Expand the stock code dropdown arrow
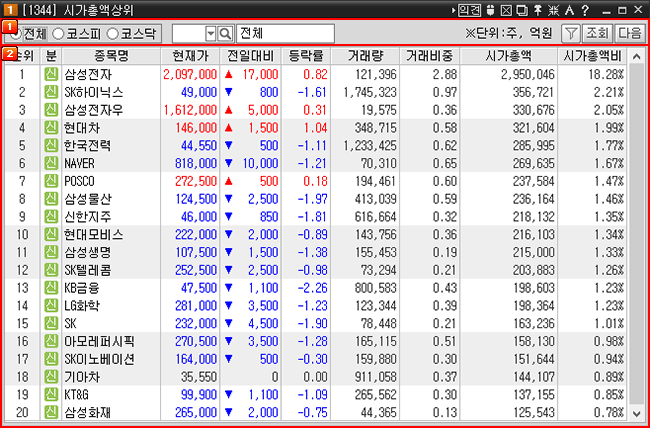 [x=211, y=34]
